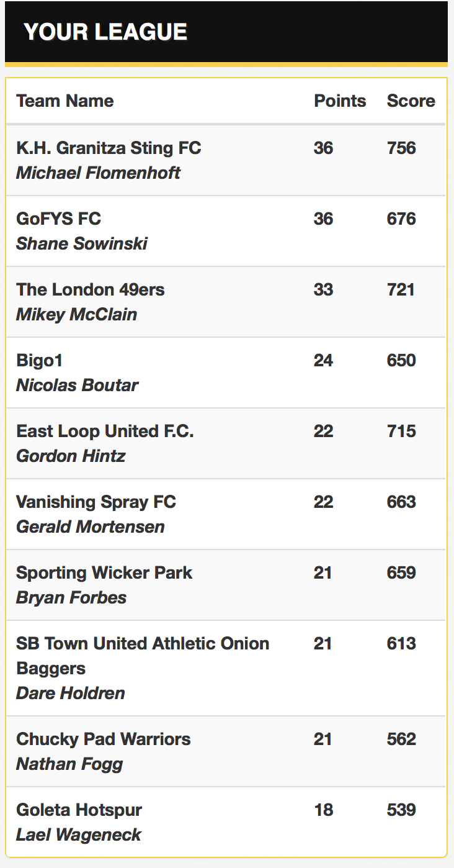Click the Score column header
Image resolution: width=454 pixels, height=868 pixels.
click(411, 101)
